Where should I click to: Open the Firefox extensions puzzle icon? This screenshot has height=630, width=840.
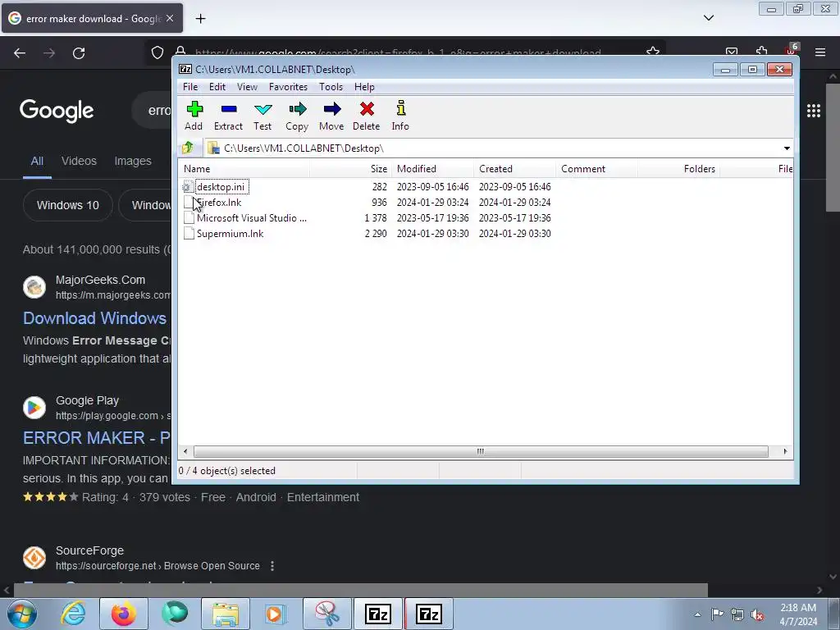761,52
